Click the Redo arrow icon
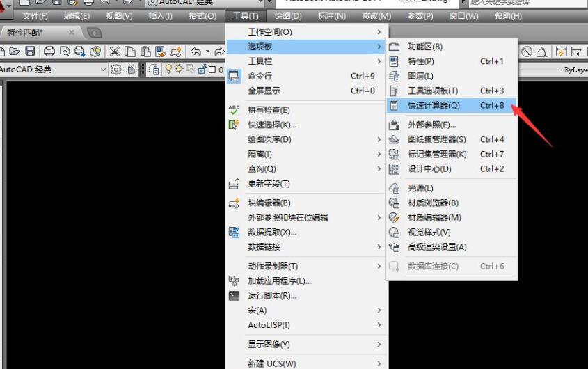 tap(219, 51)
